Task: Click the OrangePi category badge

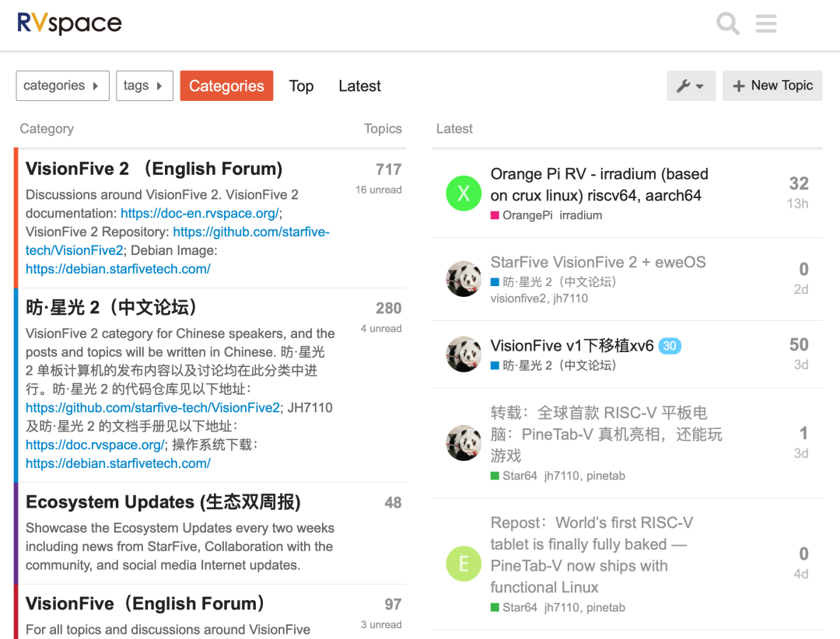Action: click(x=522, y=215)
